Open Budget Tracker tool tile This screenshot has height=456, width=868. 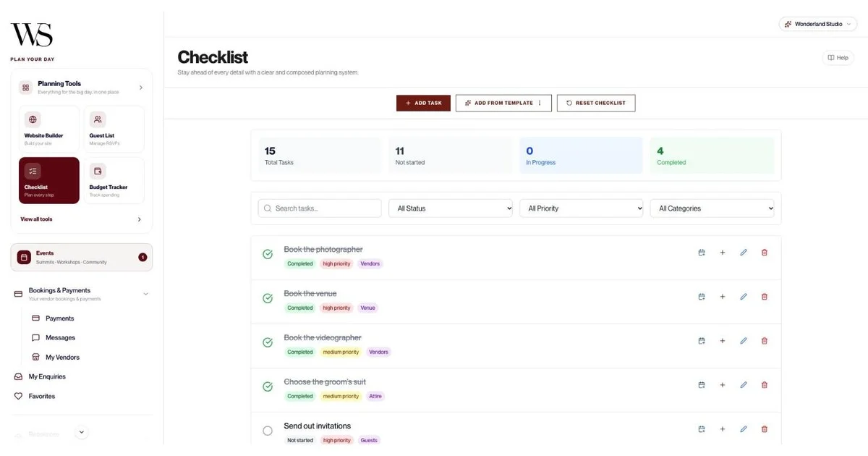(x=114, y=181)
